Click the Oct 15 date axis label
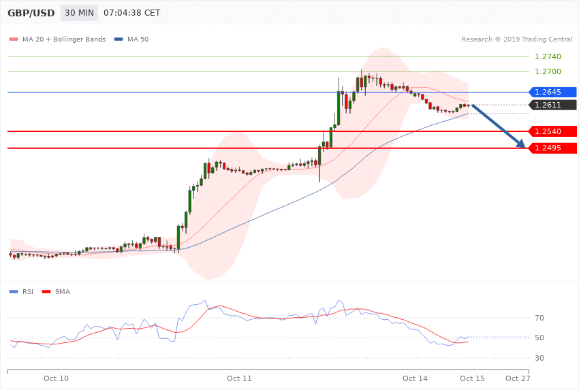This screenshot has height=392, width=579. (x=472, y=378)
